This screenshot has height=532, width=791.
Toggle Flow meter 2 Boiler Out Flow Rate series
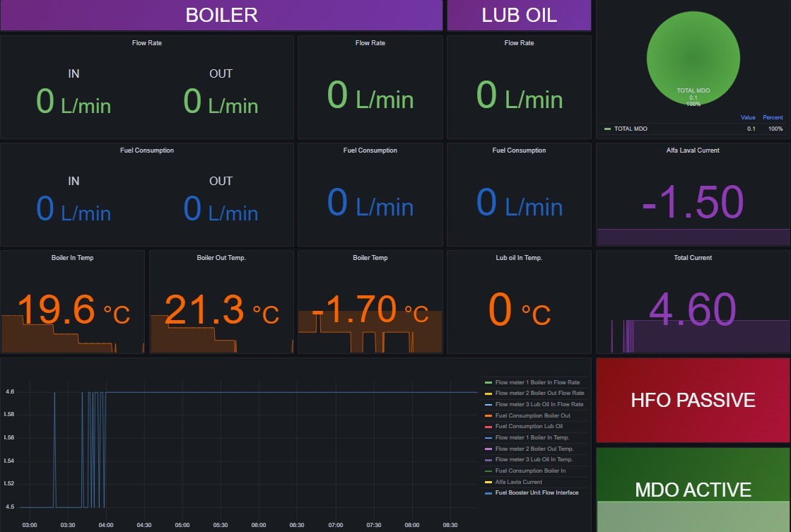click(539, 393)
